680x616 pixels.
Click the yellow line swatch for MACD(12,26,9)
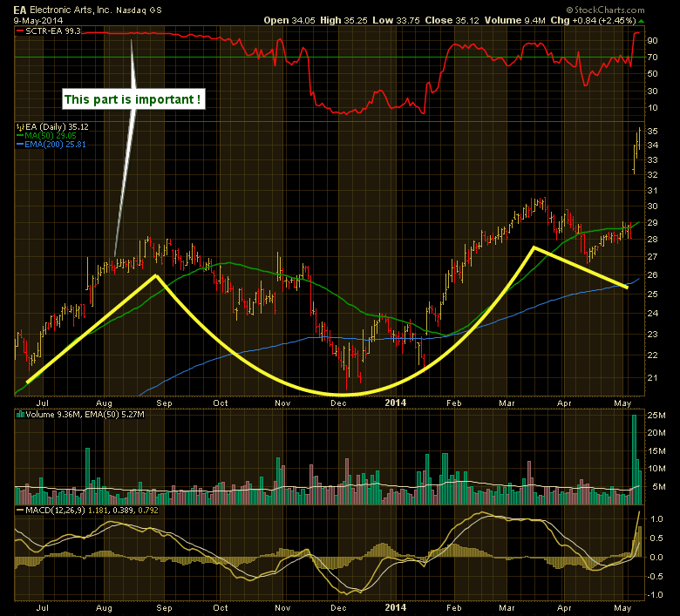20,511
